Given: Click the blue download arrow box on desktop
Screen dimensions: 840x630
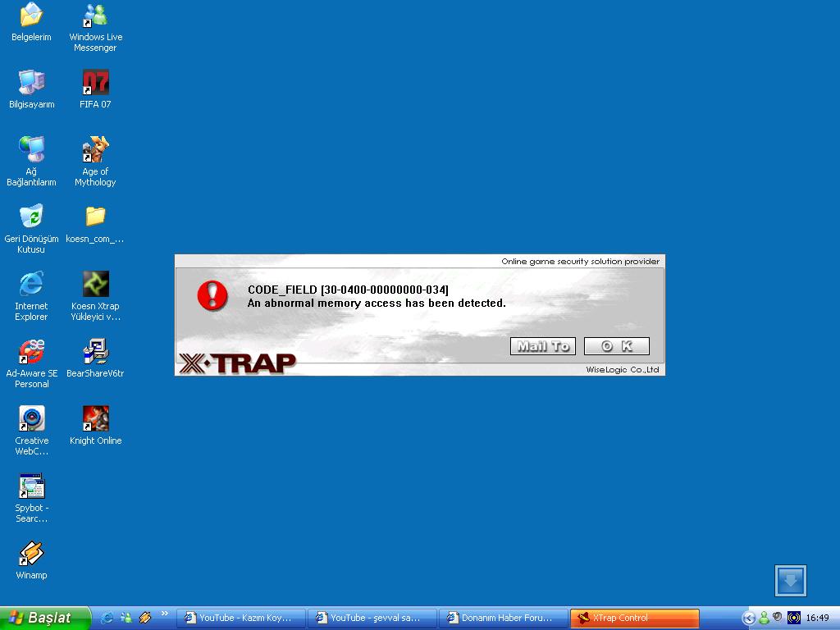Looking at the screenshot, I should (790, 580).
